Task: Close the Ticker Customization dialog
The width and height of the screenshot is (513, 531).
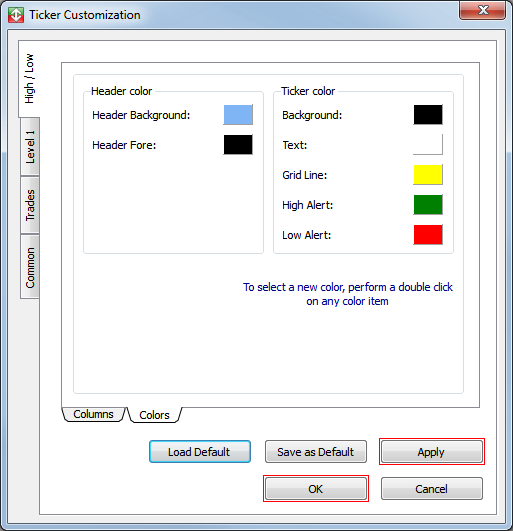Action: click(x=482, y=10)
